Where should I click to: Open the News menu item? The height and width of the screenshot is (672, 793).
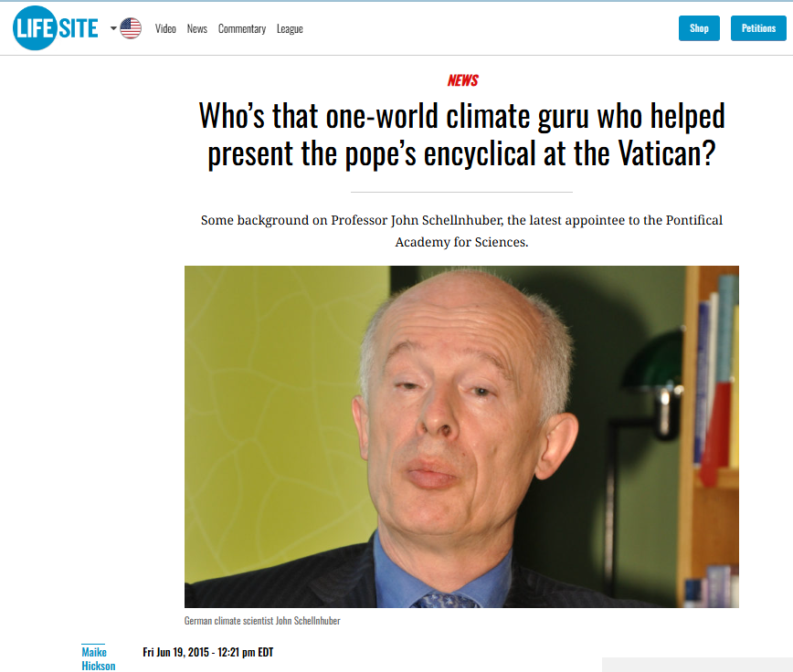pyautogui.click(x=196, y=29)
